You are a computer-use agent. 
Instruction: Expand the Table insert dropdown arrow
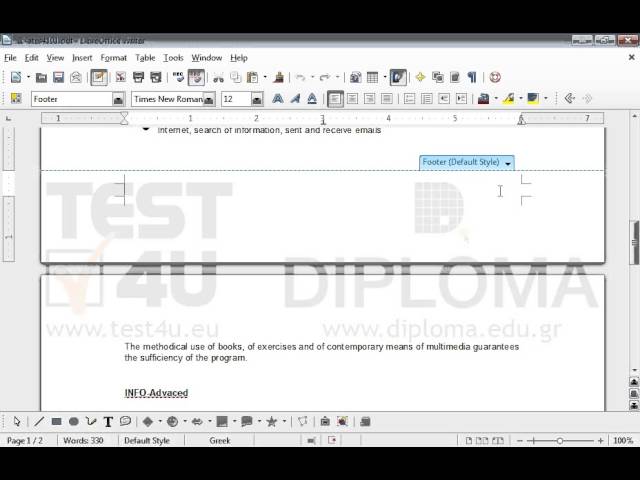385,77
